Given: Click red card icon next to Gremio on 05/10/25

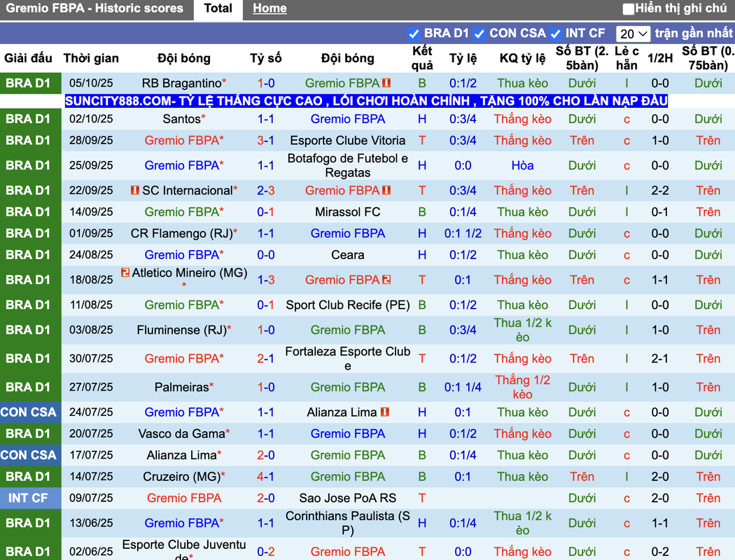Looking at the screenshot, I should 386,83.
